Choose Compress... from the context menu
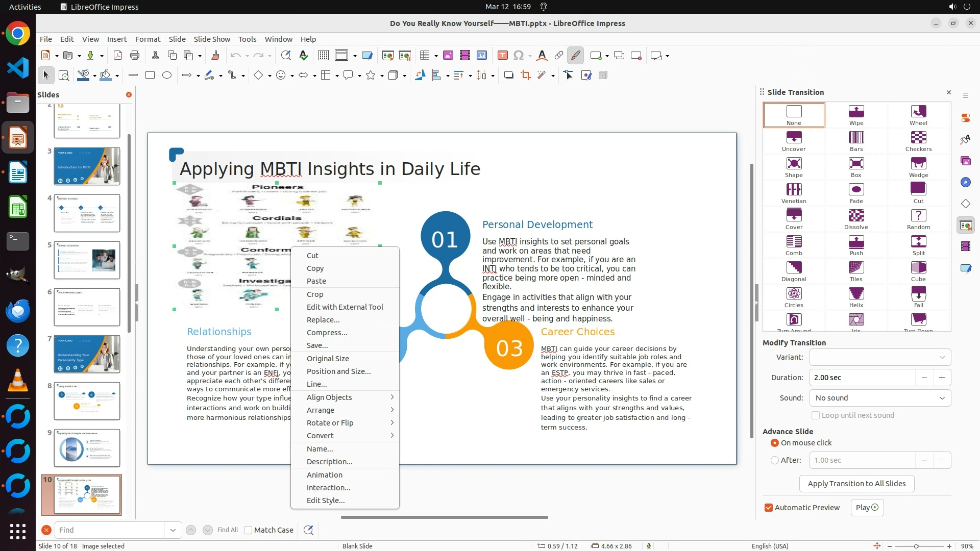This screenshot has width=980, height=551. [327, 333]
